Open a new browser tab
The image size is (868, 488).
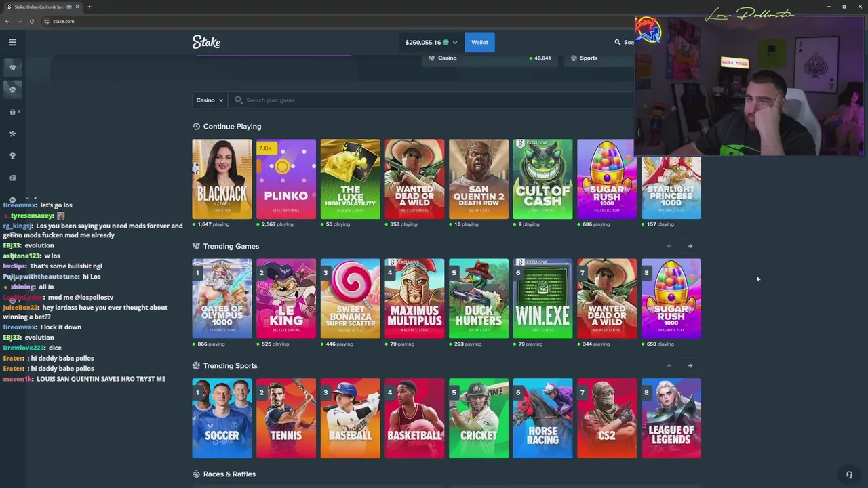(x=89, y=7)
